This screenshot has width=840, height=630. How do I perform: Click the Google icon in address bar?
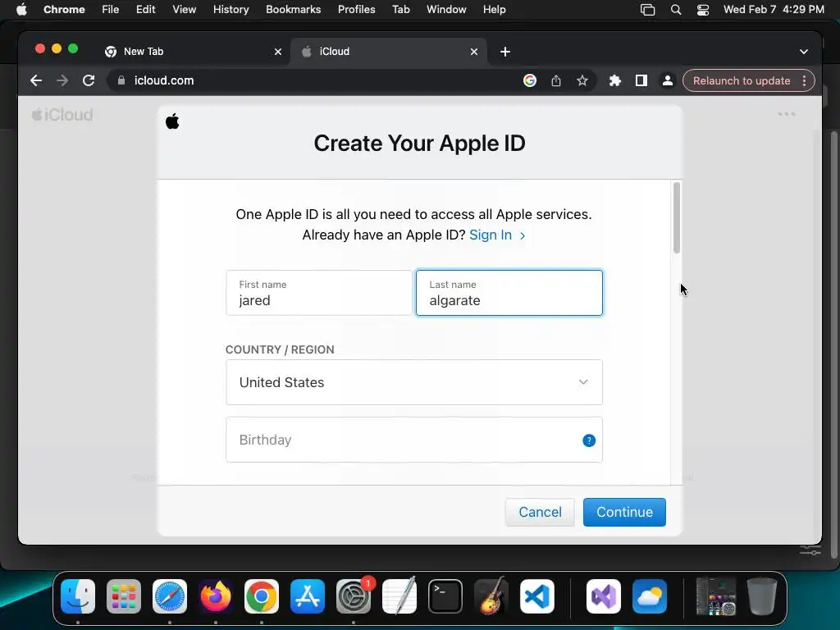(x=530, y=80)
